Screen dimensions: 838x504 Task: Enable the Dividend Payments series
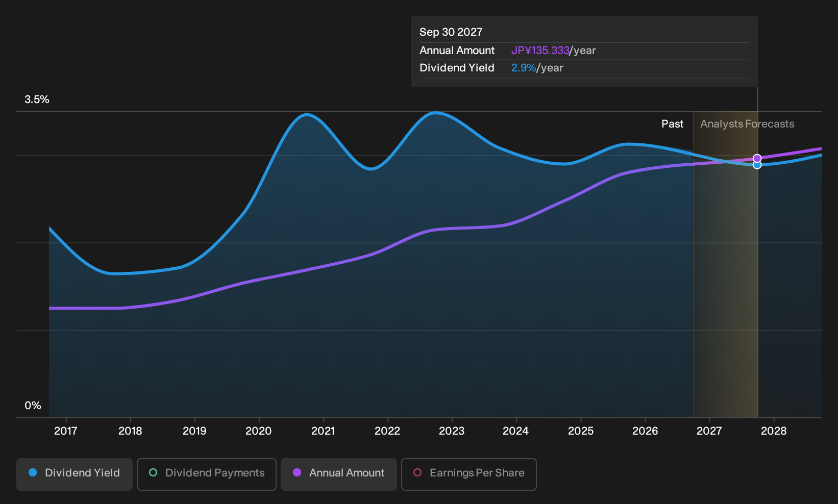207,474
